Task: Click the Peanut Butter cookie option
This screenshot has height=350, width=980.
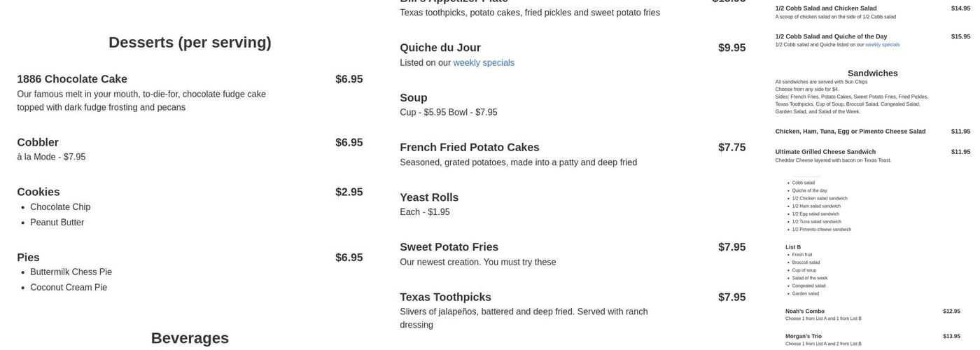Action: click(57, 223)
